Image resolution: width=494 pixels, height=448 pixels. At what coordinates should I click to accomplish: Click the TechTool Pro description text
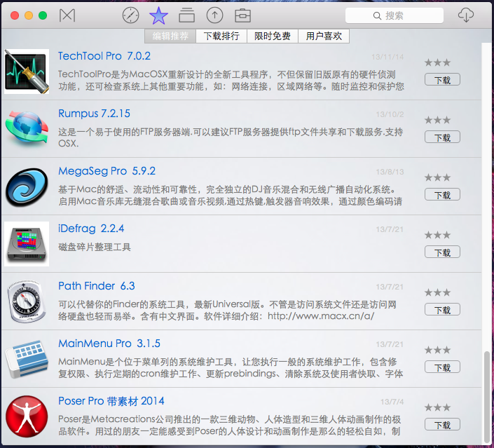pos(231,81)
